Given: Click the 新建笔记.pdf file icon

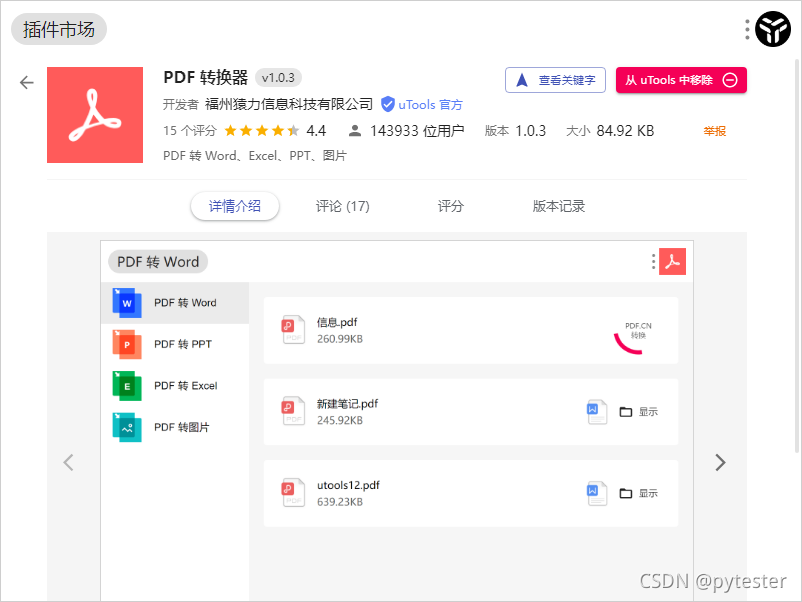Looking at the screenshot, I should tap(293, 411).
